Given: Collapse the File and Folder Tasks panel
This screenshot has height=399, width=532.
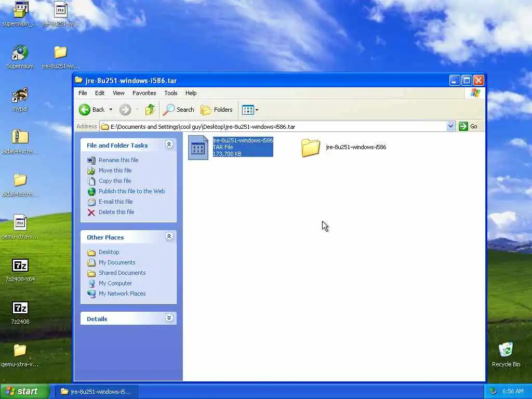Looking at the screenshot, I should pos(169,144).
